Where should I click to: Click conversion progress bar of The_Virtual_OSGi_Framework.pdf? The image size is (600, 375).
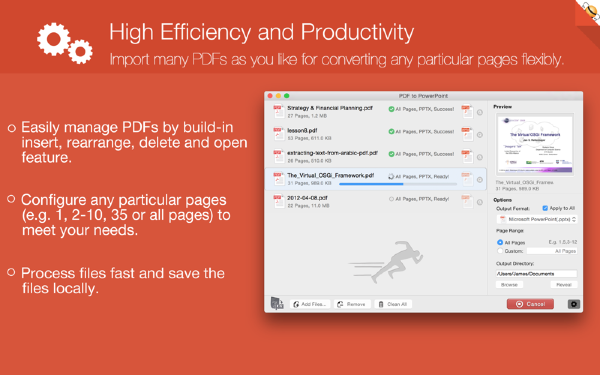(398, 184)
